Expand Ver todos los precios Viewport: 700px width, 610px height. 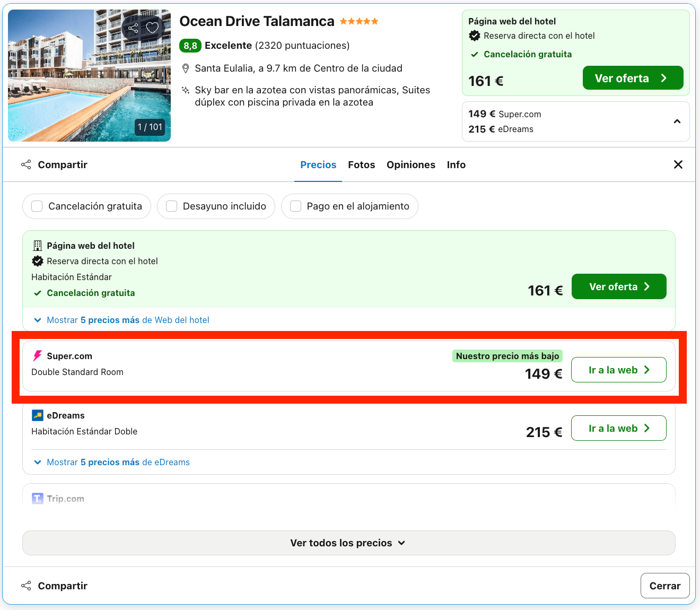[348, 543]
